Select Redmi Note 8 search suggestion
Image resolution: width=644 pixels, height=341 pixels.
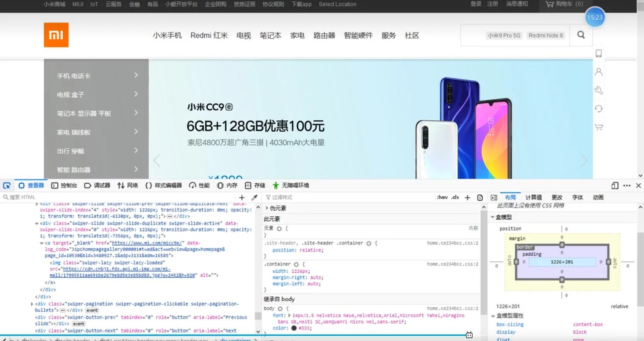click(546, 35)
